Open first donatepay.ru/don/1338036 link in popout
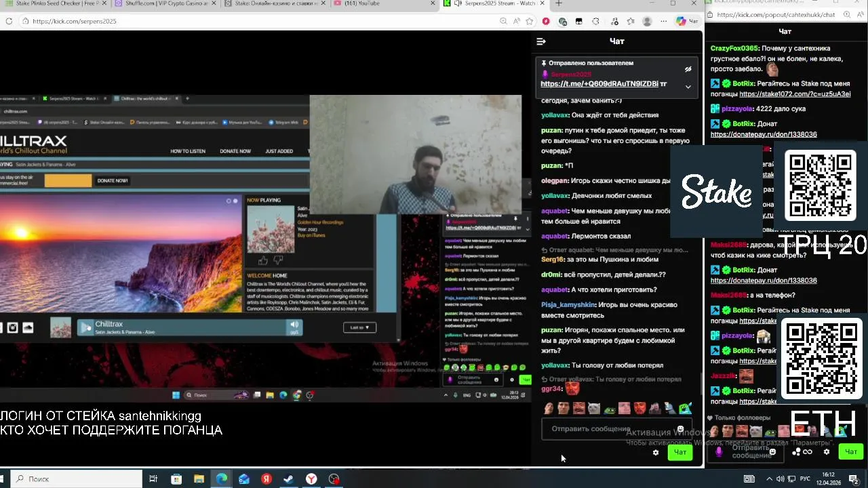Image resolution: width=868 pixels, height=488 pixels. (764, 134)
